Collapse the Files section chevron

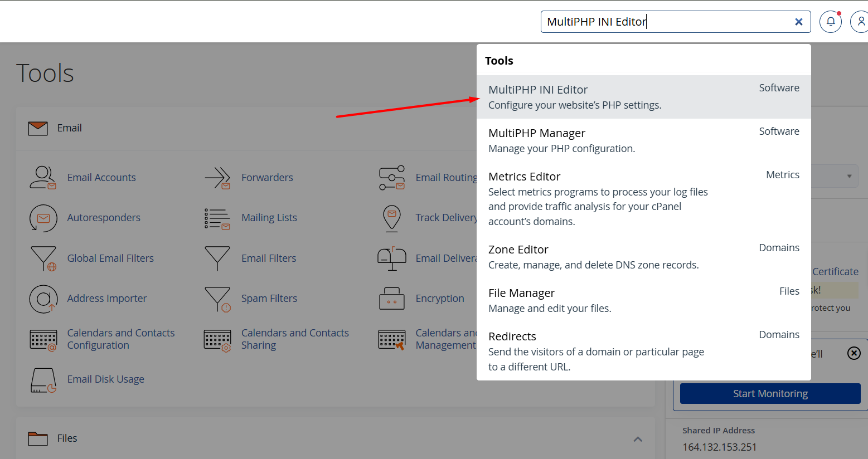tap(638, 439)
